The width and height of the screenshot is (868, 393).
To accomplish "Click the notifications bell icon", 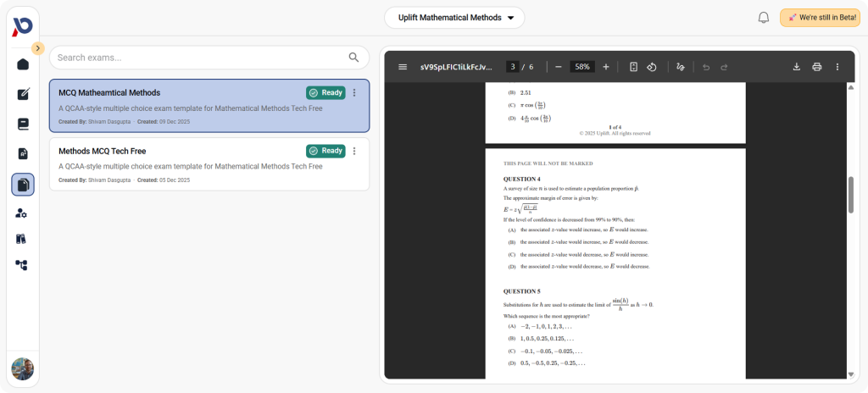I will pyautogui.click(x=763, y=18).
